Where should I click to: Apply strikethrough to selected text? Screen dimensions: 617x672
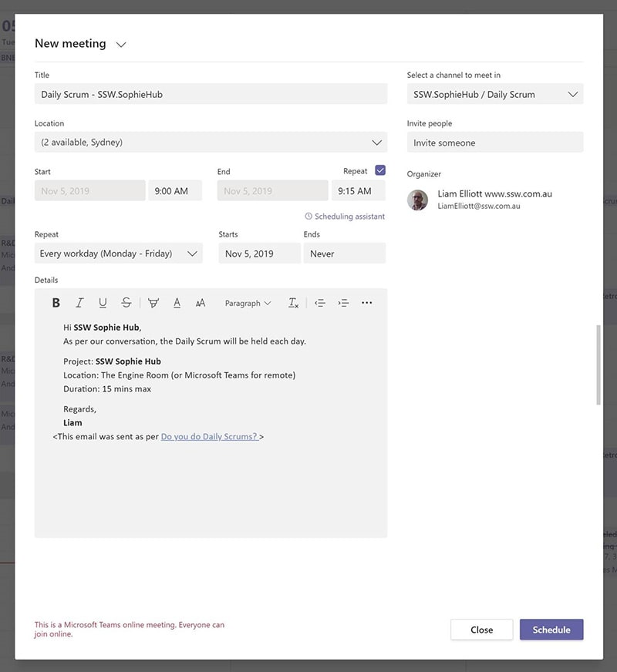[x=126, y=303]
